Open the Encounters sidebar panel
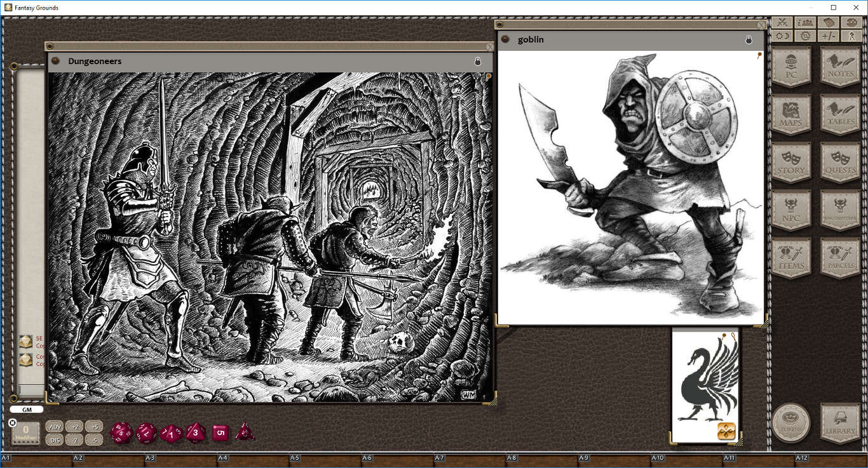 [839, 210]
